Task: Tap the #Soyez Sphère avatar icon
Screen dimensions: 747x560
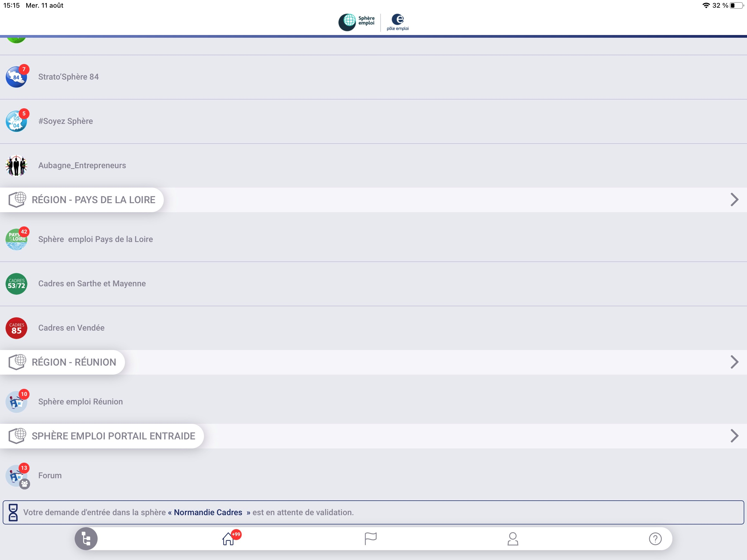Action: [x=16, y=121]
